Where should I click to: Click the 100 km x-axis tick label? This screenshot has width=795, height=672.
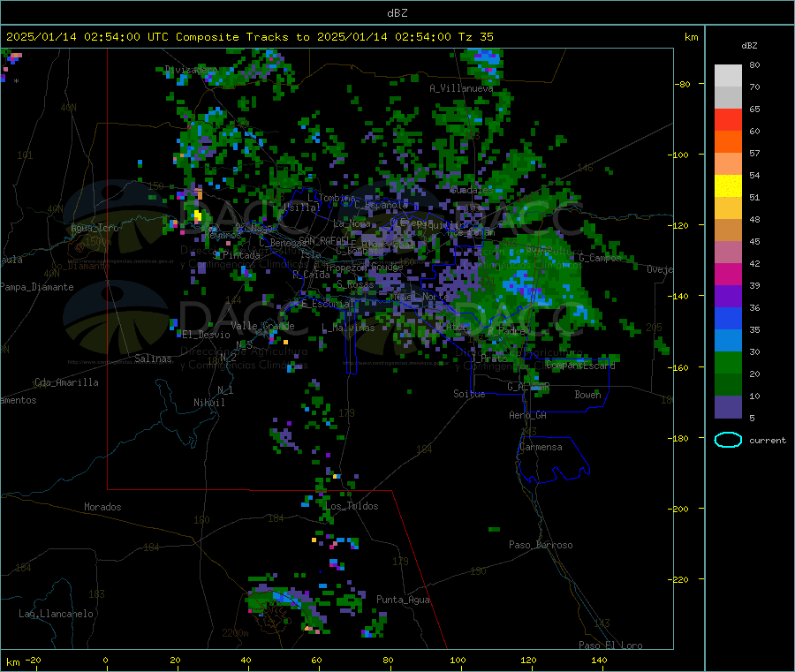coord(458,661)
